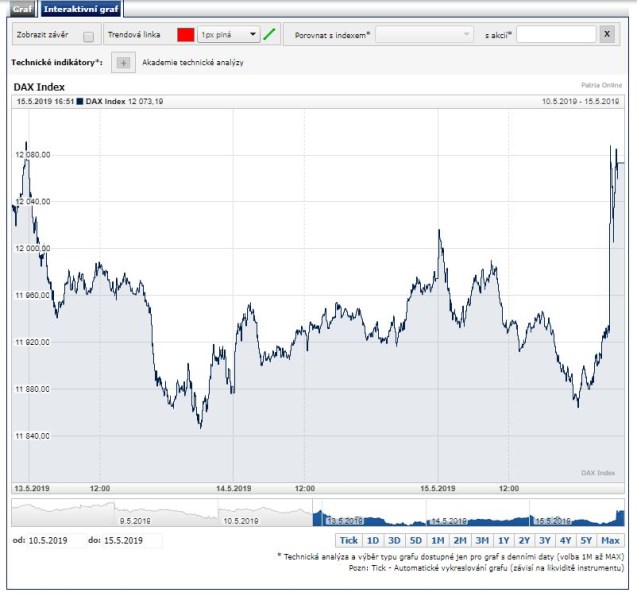Add a technical indicator with plus button
The width and height of the screenshot is (637, 600).
click(x=123, y=63)
